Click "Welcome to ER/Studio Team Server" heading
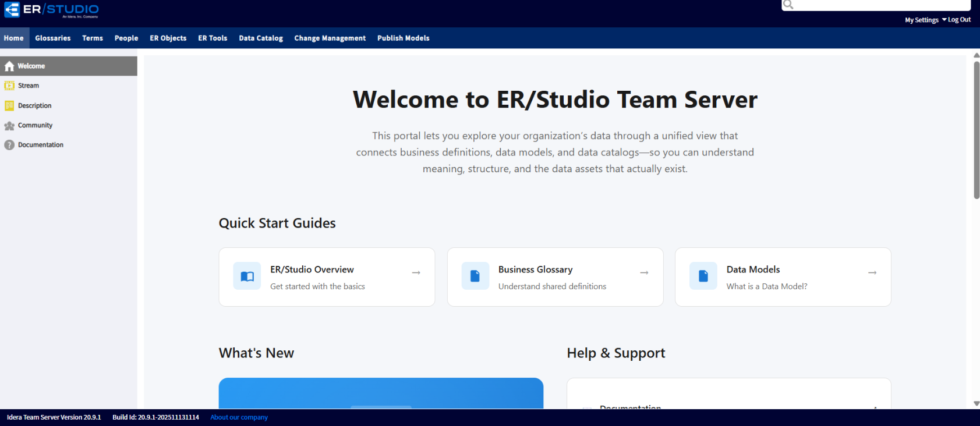 (555, 100)
